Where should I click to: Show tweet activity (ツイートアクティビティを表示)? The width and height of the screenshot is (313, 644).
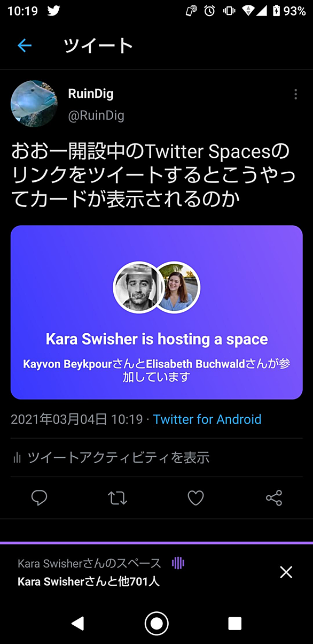(x=118, y=457)
